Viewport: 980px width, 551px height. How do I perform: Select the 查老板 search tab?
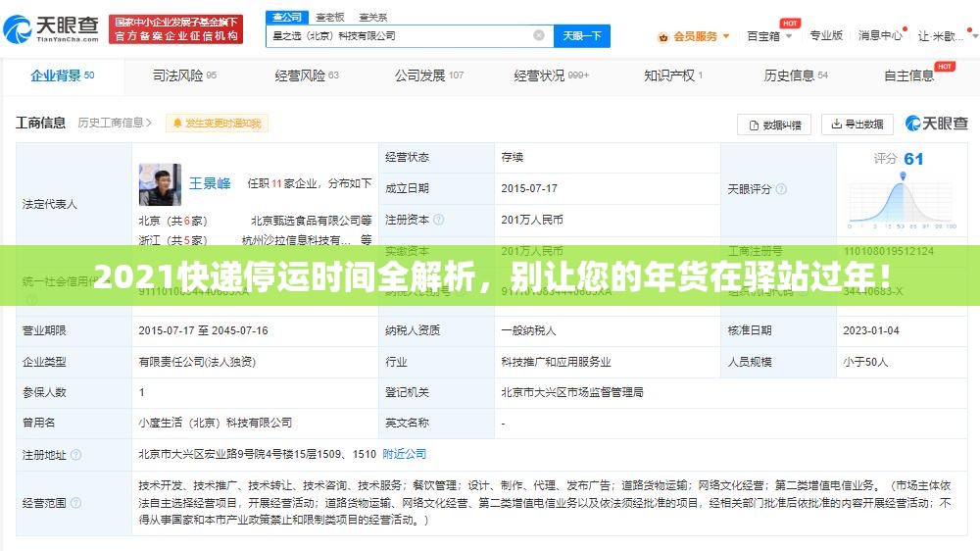330,17
